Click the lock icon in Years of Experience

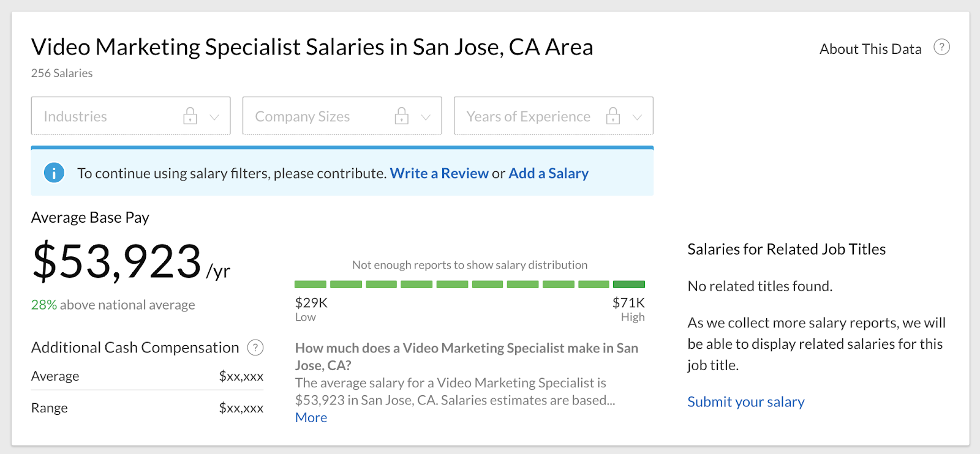point(613,116)
